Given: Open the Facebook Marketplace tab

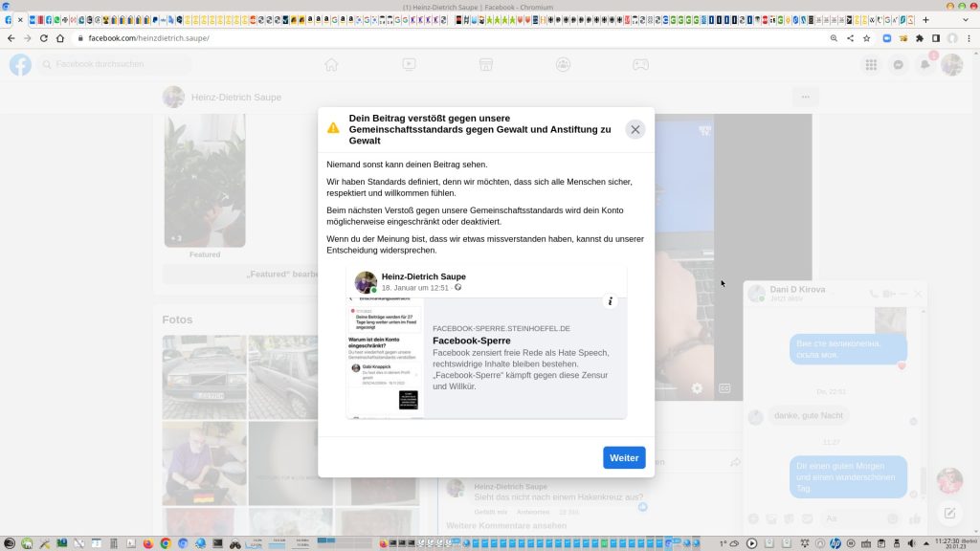Looking at the screenshot, I should click(486, 64).
